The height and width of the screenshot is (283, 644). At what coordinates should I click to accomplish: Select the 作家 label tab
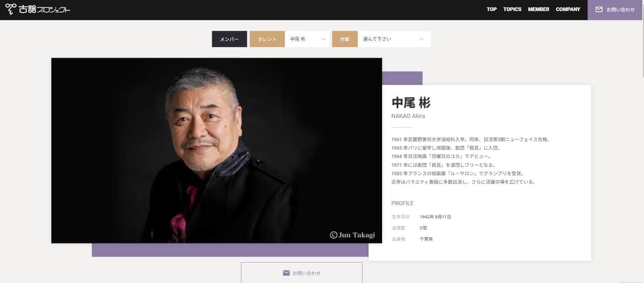345,39
